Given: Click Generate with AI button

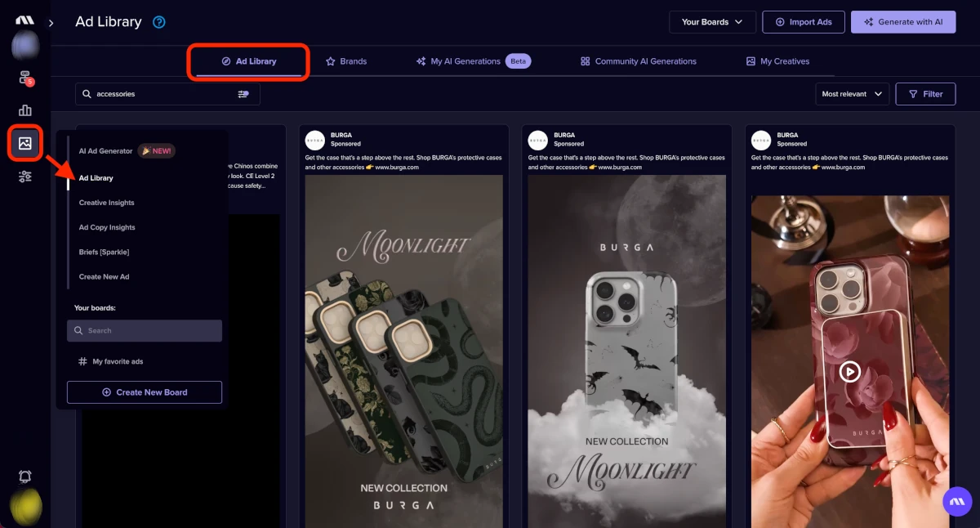Looking at the screenshot, I should pos(903,22).
